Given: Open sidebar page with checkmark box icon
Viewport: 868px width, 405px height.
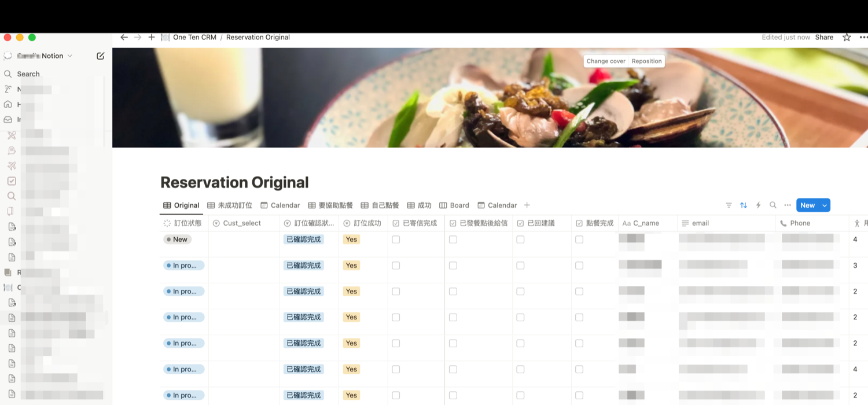Looking at the screenshot, I should (12, 181).
